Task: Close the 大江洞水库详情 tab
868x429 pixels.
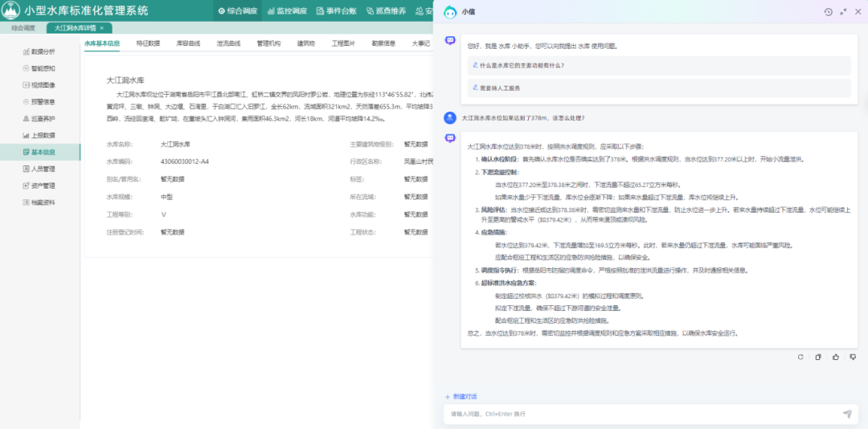Action: click(x=101, y=27)
